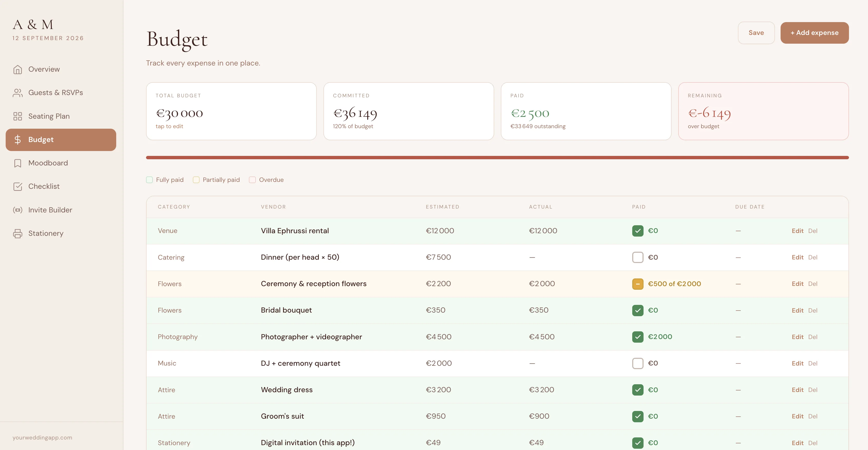Screen dimensions: 868x450
Task: Toggle paid checkbox for Groom's suit
Action: click(638, 416)
